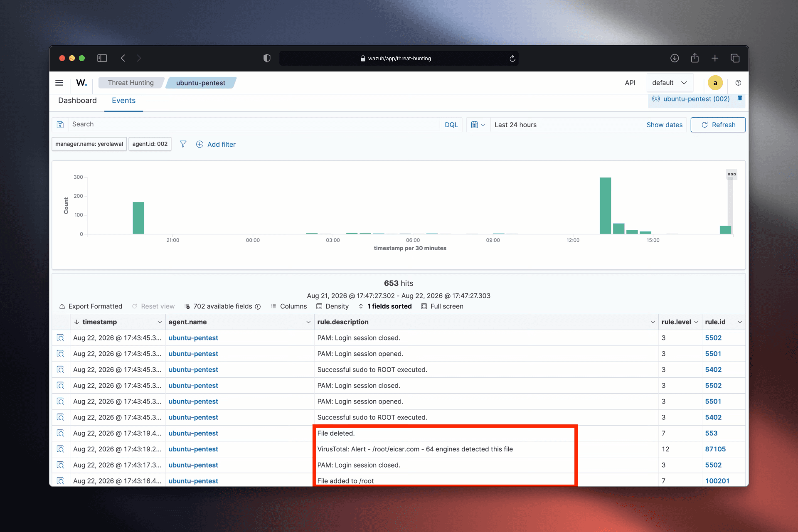Click the ubuntu-pentest breadcrumb

pyautogui.click(x=201, y=83)
